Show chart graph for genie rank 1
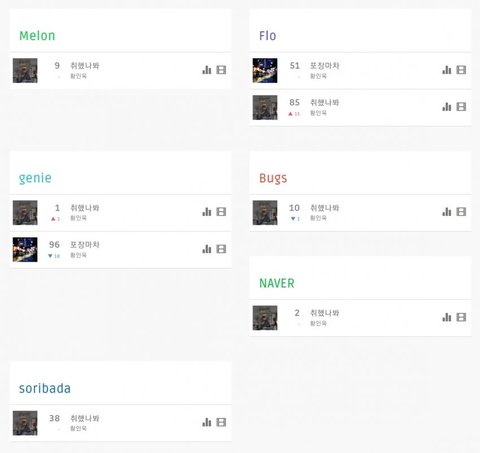The image size is (480, 453). (x=207, y=212)
